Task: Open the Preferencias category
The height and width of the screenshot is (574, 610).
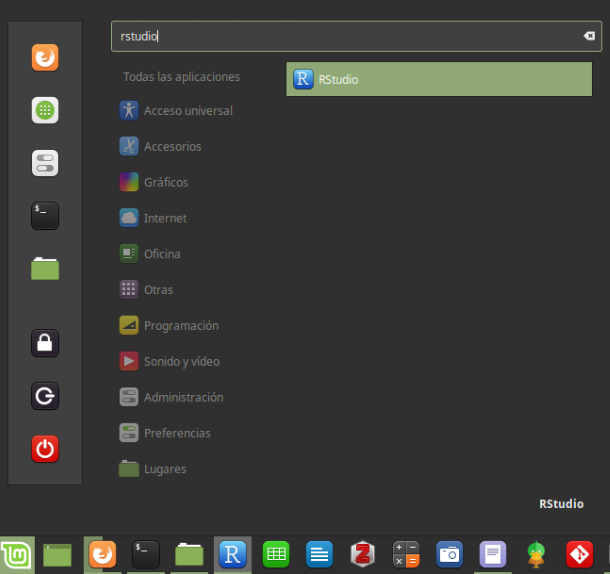Action: click(x=165, y=433)
